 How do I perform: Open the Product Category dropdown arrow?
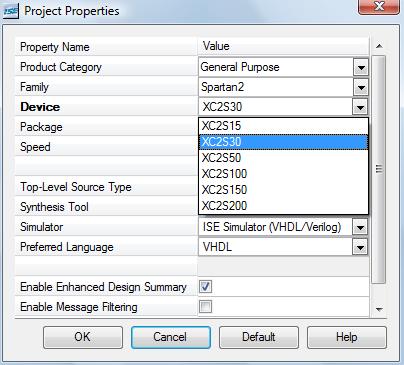click(x=360, y=68)
